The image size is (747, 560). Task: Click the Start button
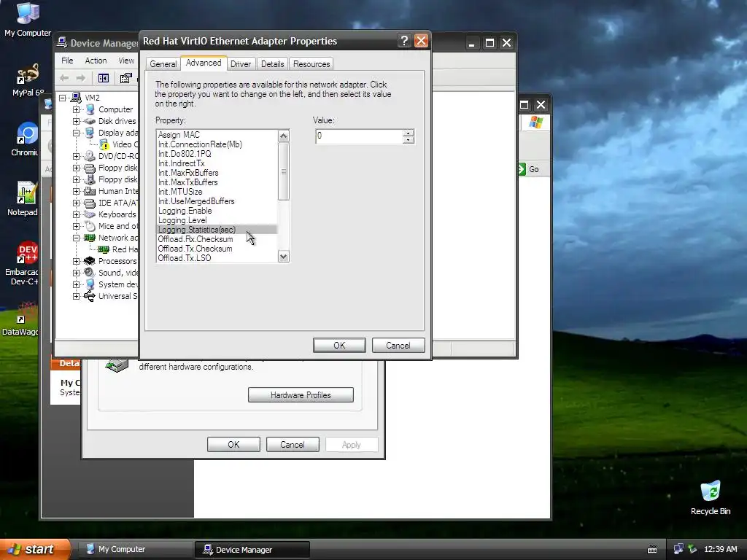coord(34,549)
